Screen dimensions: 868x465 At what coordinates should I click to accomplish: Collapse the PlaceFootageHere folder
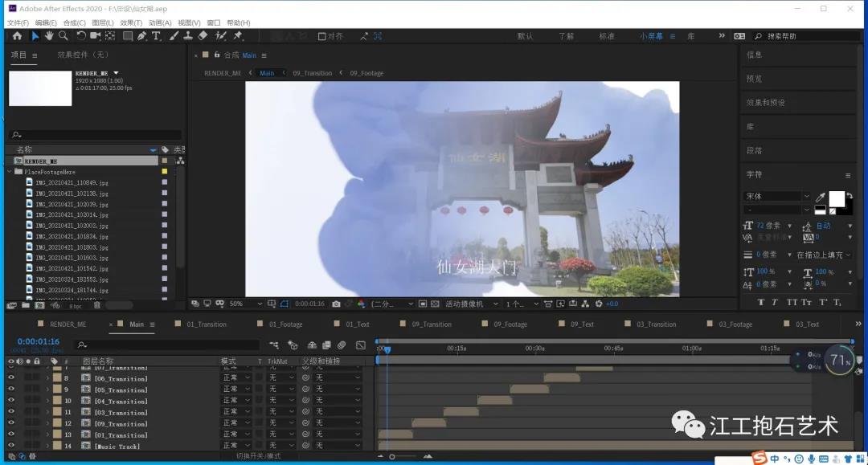[10, 172]
